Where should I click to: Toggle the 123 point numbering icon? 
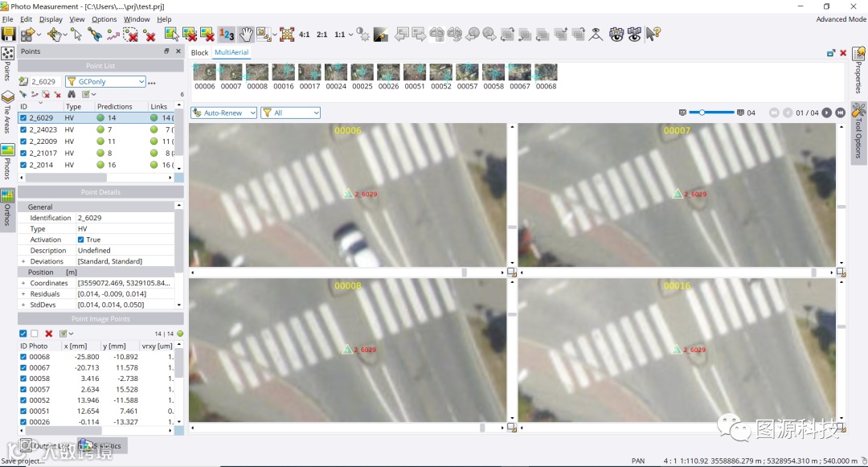(227, 35)
